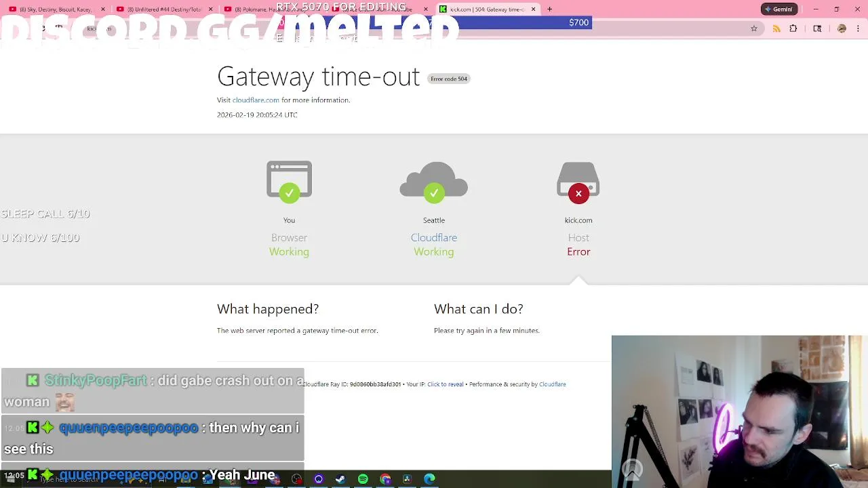Click the red 'Error' host status text

tap(578, 252)
